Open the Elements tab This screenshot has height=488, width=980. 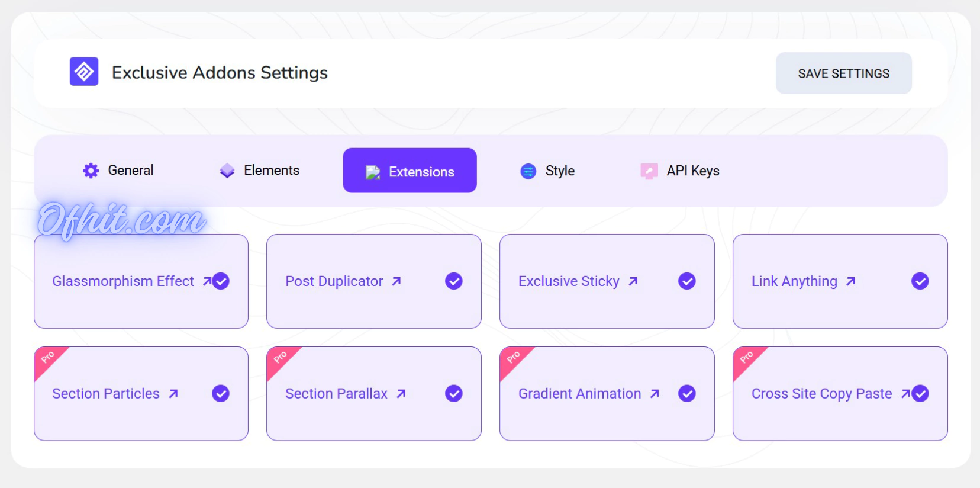pyautogui.click(x=260, y=171)
